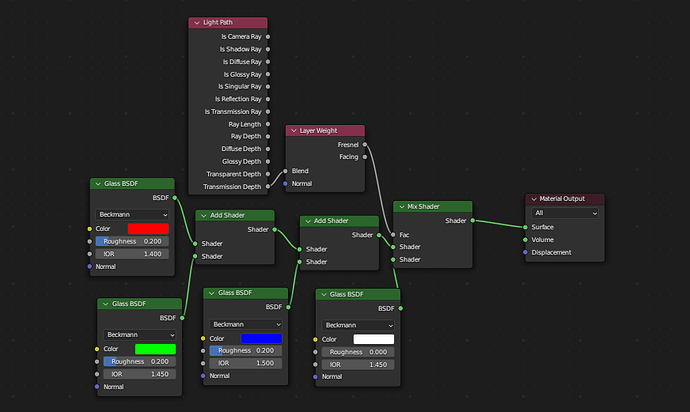690x412 pixels.
Task: Click the Ray Length output socket
Action: click(268, 124)
